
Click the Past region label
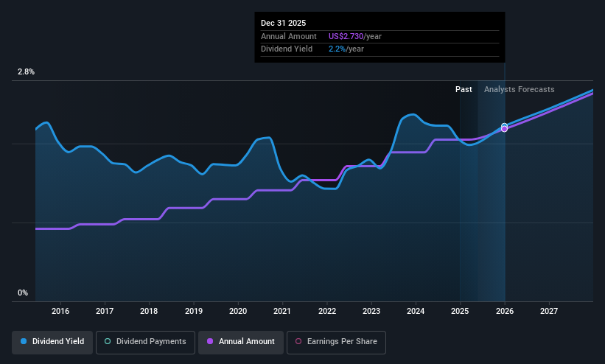click(x=464, y=90)
